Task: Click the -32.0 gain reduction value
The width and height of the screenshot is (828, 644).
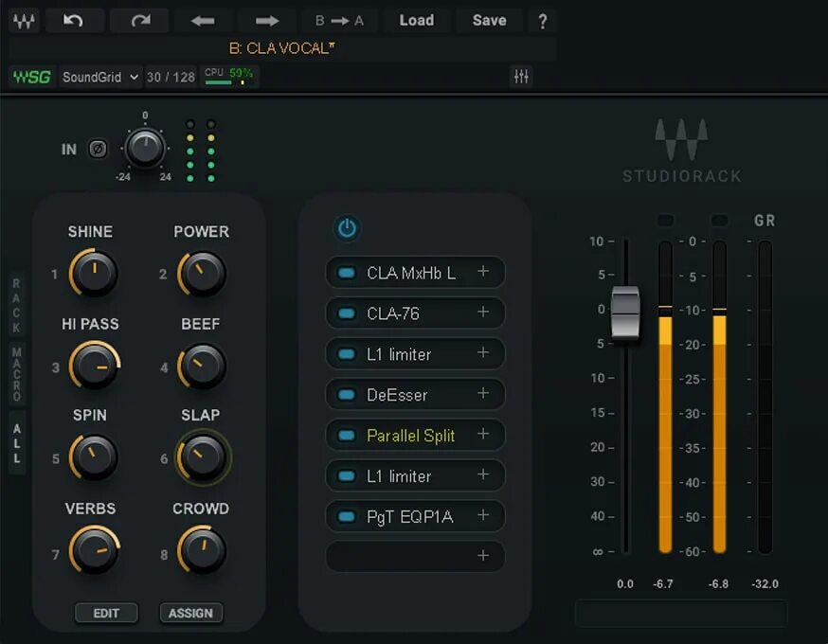Action: 765,583
